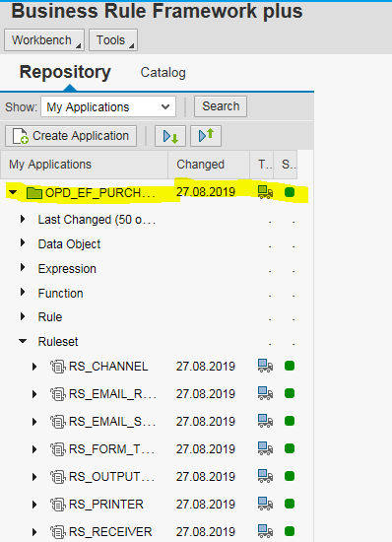
Task: Click the collapse all nodes icon button
Action: pos(206,136)
